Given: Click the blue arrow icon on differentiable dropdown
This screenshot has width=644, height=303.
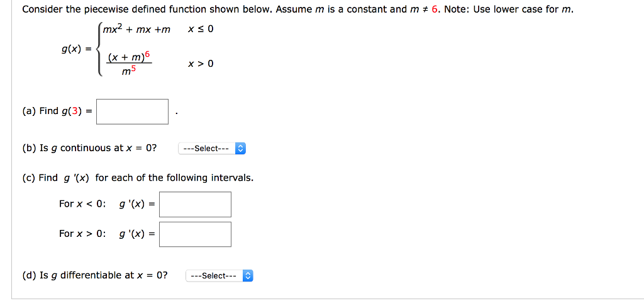Looking at the screenshot, I should tap(248, 276).
